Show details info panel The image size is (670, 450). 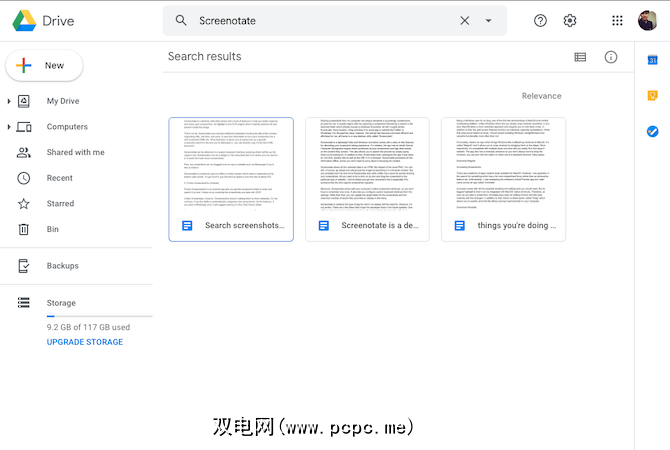click(611, 57)
